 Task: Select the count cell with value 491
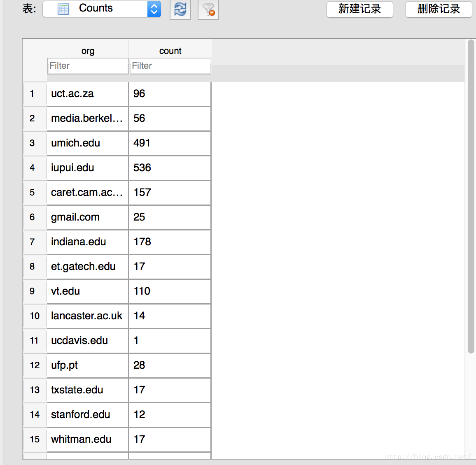pyautogui.click(x=170, y=143)
